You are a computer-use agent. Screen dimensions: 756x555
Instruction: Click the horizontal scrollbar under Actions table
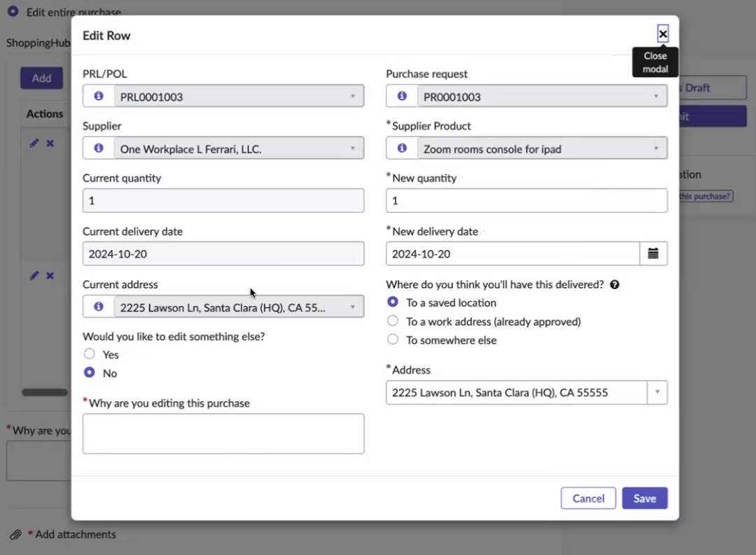pyautogui.click(x=45, y=392)
